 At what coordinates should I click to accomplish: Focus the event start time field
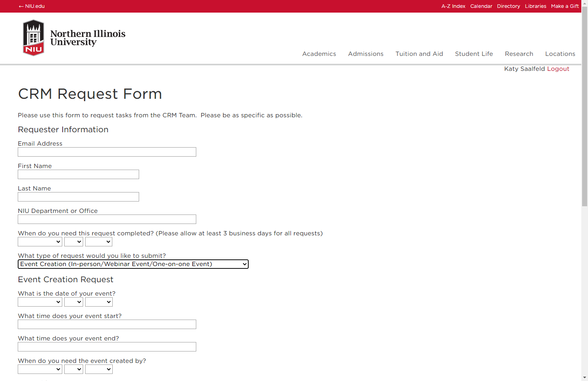(x=107, y=324)
